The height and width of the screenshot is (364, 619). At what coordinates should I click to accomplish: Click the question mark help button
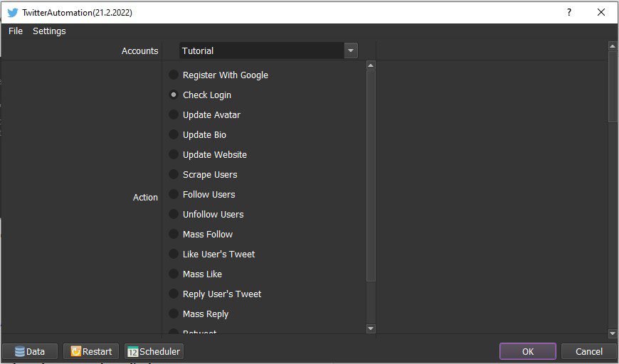click(x=569, y=12)
